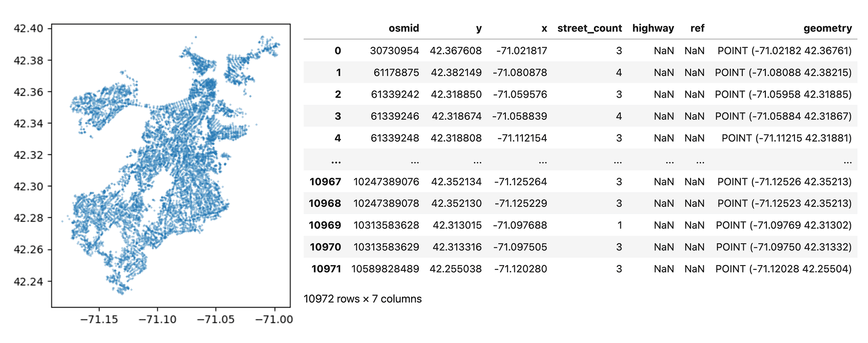The width and height of the screenshot is (868, 343).
Task: Select geometry cell POINT (-71.08088 42.38215)
Action: tap(783, 73)
